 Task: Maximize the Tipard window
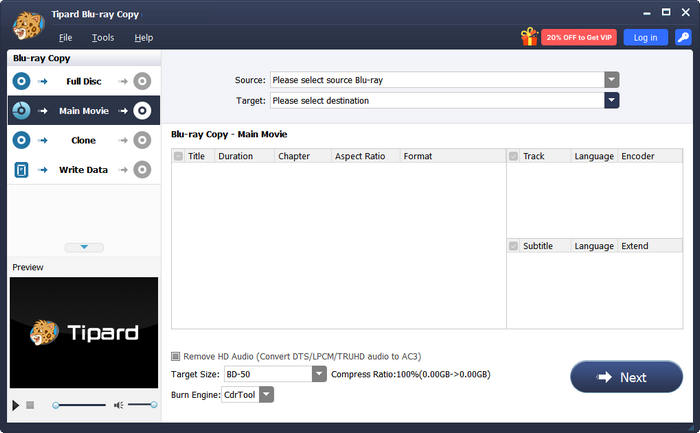[666, 12]
